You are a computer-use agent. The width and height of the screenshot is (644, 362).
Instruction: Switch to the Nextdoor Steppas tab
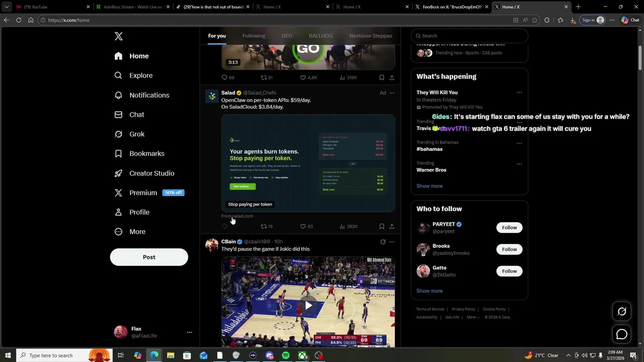[x=370, y=36]
